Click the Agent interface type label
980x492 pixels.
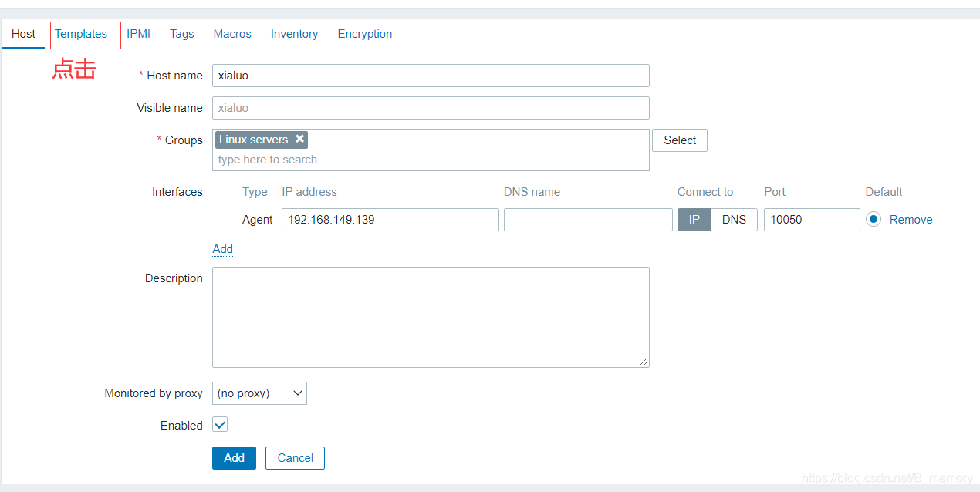(x=257, y=220)
